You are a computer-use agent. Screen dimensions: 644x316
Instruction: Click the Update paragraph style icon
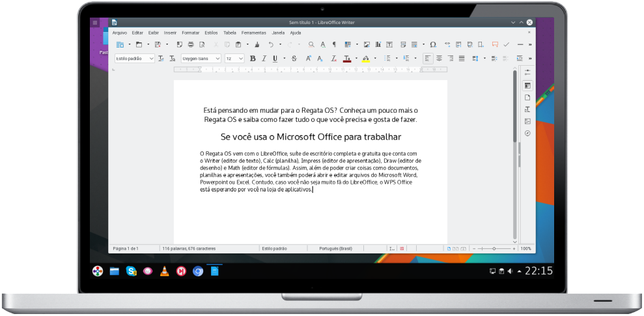(x=161, y=59)
